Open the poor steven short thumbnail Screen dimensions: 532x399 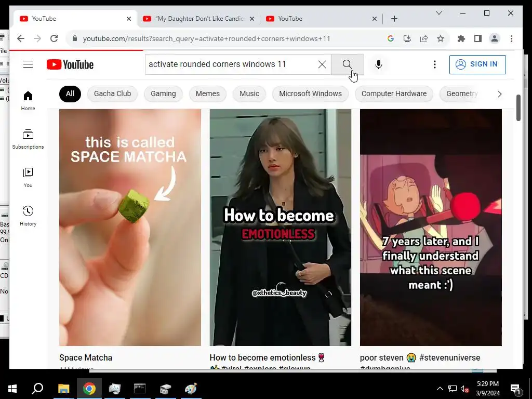point(431,228)
